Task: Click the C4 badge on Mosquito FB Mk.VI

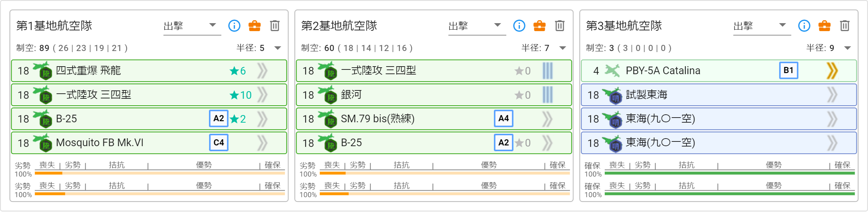Action: click(x=218, y=143)
